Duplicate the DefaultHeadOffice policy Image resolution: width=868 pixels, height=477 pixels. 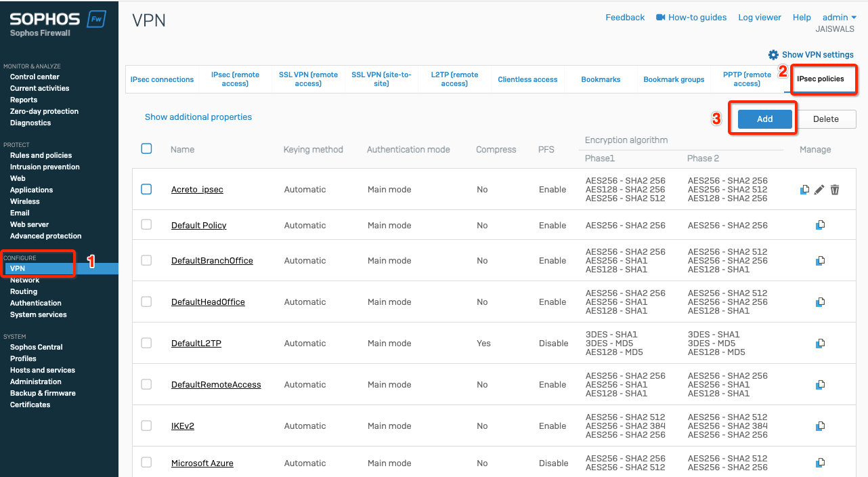pos(820,302)
